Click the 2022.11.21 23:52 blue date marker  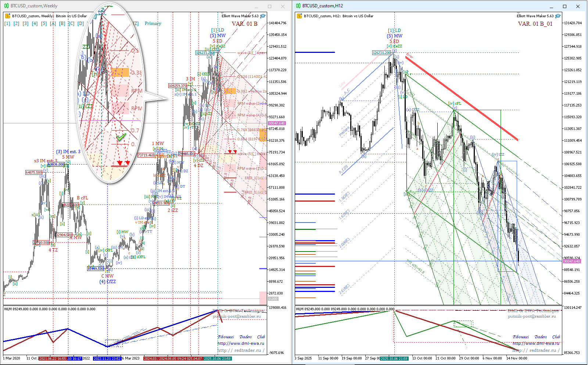click(107, 358)
